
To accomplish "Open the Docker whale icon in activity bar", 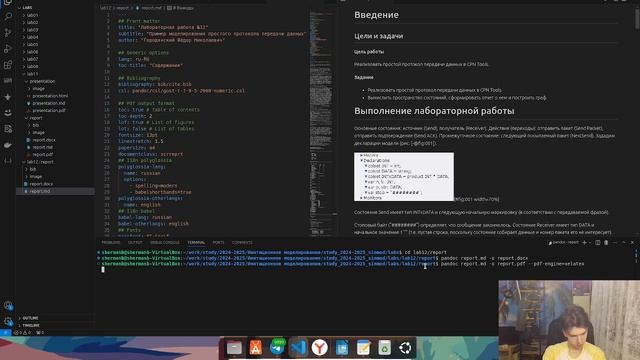I will [8, 145].
